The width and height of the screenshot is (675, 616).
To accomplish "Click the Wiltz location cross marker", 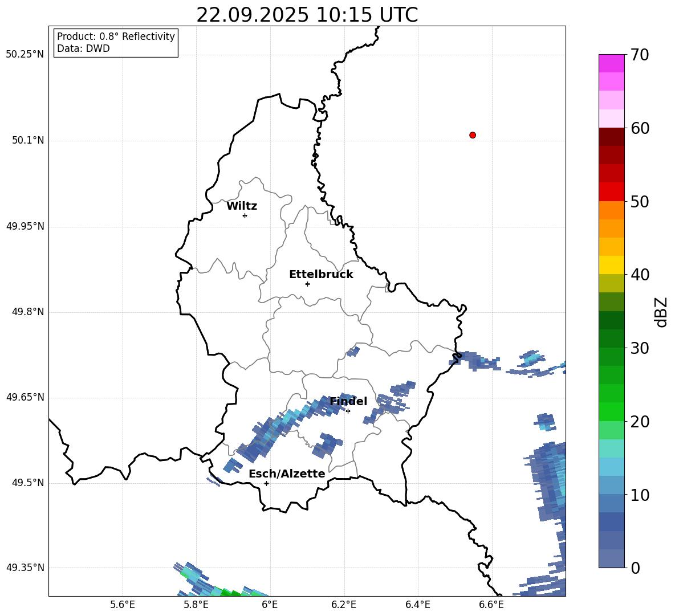I will (x=245, y=215).
